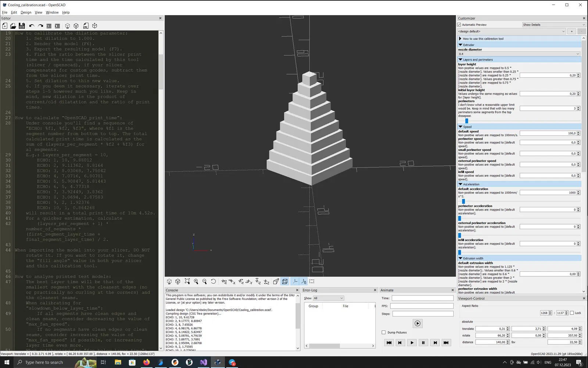
Task: Click Preview icon in the viewport toolbar
Action: pyautogui.click(x=169, y=282)
